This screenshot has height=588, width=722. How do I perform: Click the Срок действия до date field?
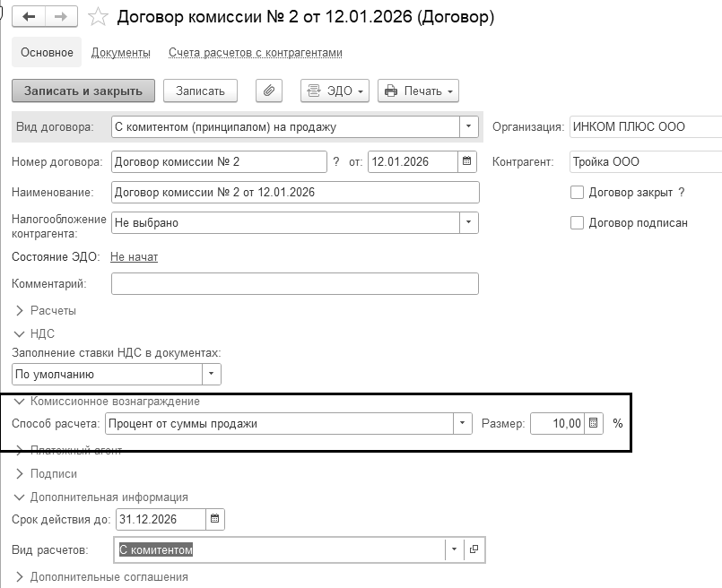click(x=161, y=519)
